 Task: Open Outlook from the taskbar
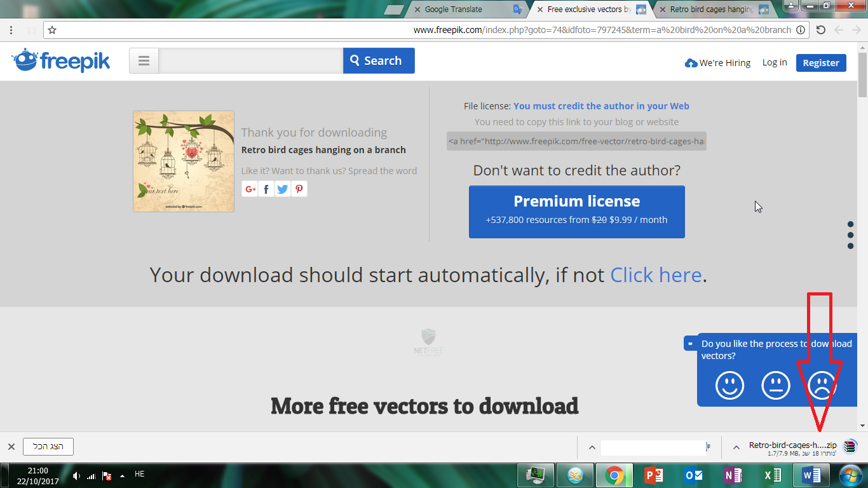coord(693,475)
